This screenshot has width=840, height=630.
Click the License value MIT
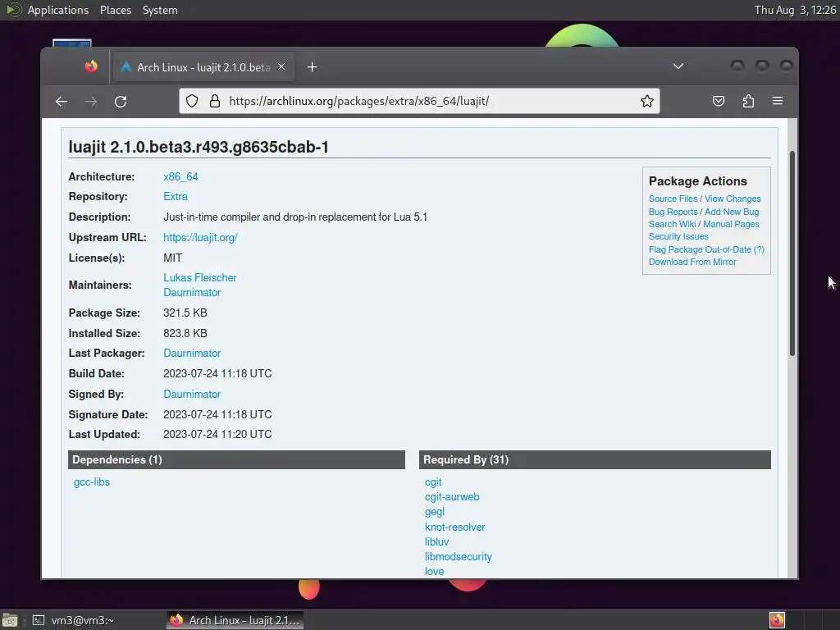172,258
